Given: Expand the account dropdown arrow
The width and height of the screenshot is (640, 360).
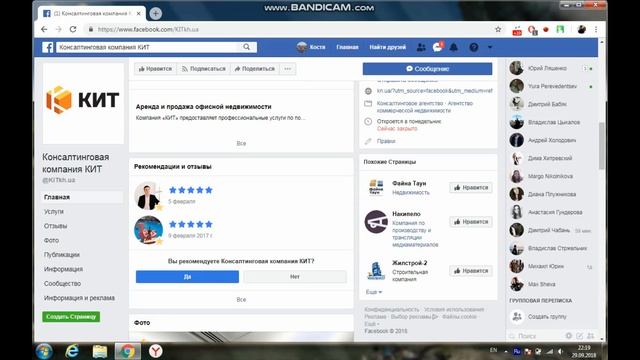Looking at the screenshot, I should [x=490, y=47].
